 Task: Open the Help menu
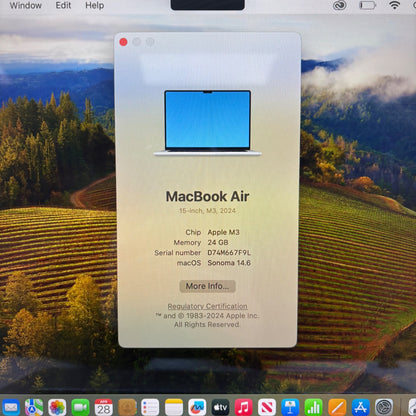[95, 5]
